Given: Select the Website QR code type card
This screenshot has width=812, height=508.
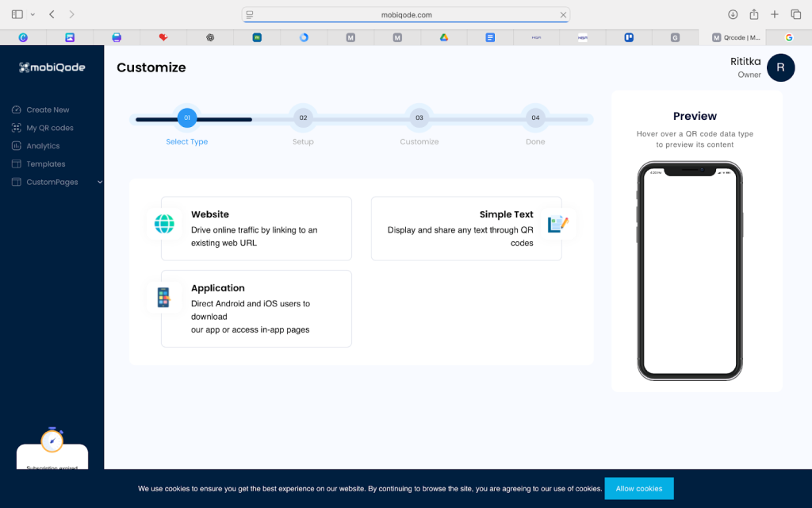Looking at the screenshot, I should click(256, 229).
